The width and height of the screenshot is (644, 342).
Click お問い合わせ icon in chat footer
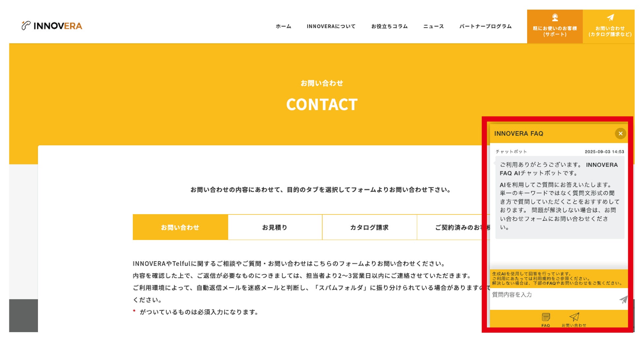point(574,320)
